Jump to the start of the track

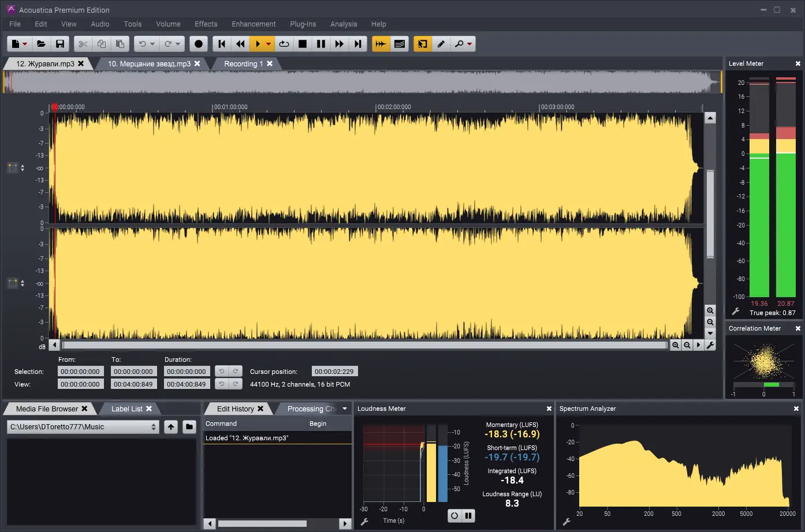[222, 44]
